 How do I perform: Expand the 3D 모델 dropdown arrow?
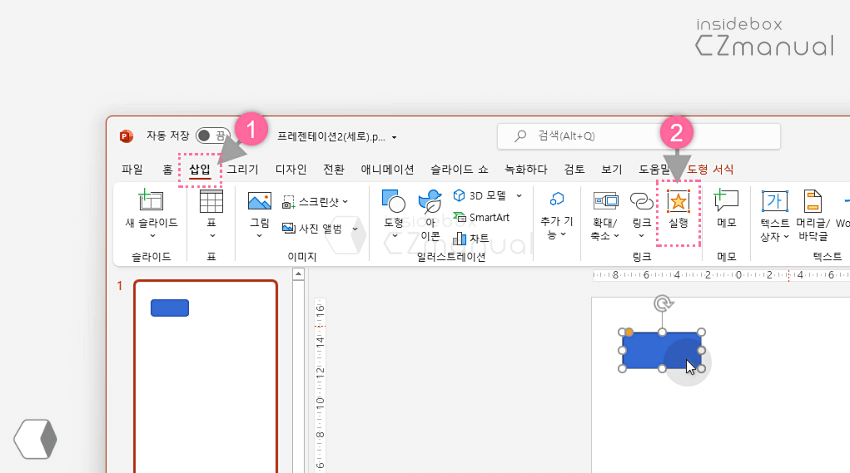pos(519,196)
